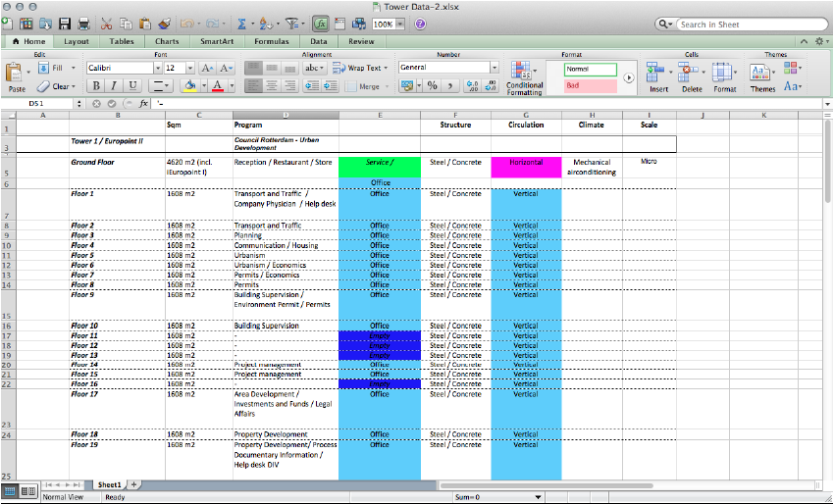Toggle Bold formatting
The image size is (834, 504).
point(96,86)
